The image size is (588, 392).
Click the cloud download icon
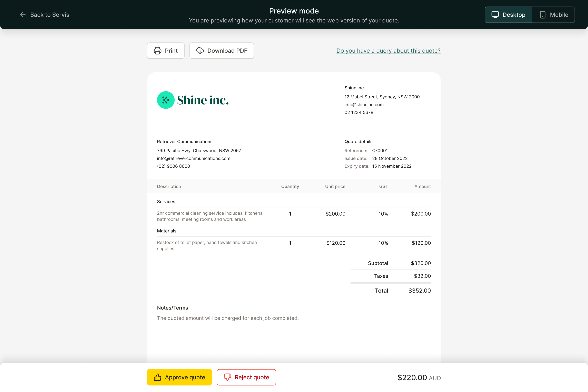pyautogui.click(x=200, y=51)
